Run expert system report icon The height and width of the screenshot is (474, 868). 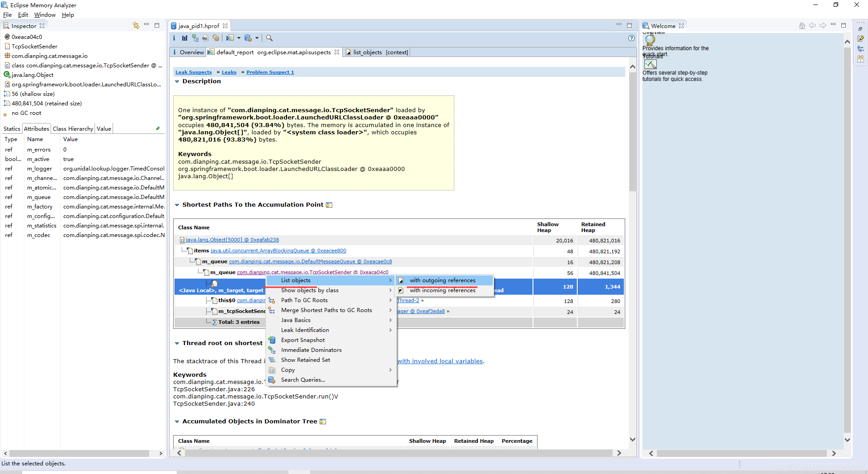[230, 38]
